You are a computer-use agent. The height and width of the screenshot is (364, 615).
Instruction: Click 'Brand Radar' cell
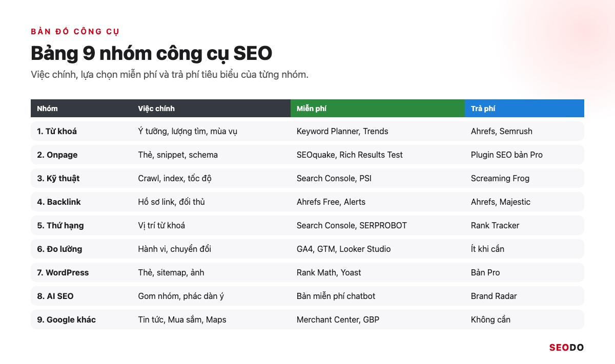pyautogui.click(x=494, y=296)
